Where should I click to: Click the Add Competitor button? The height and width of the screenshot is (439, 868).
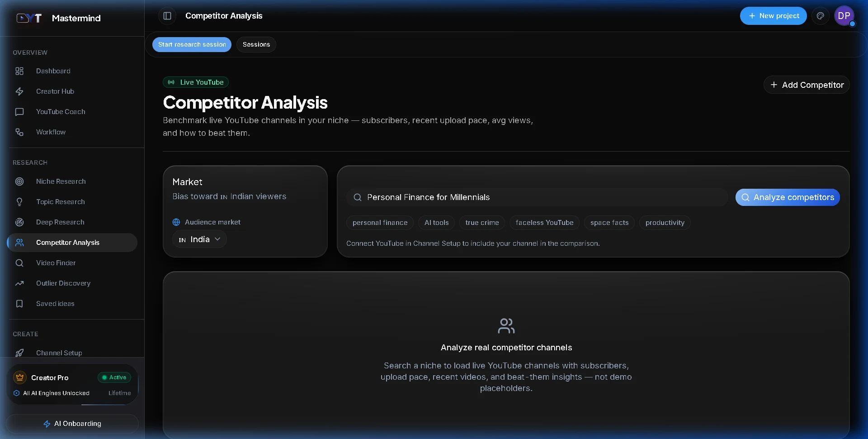point(807,85)
